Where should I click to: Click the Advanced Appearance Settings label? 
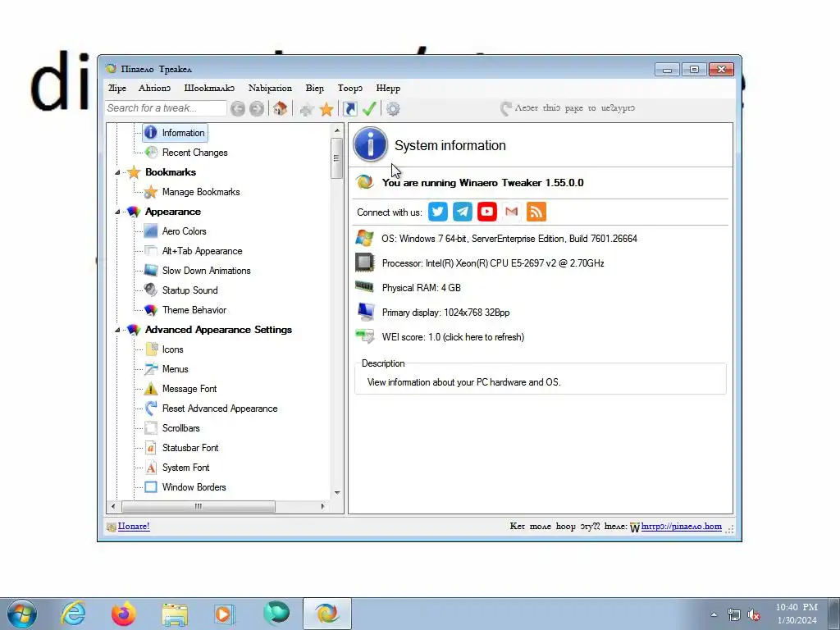coord(218,330)
